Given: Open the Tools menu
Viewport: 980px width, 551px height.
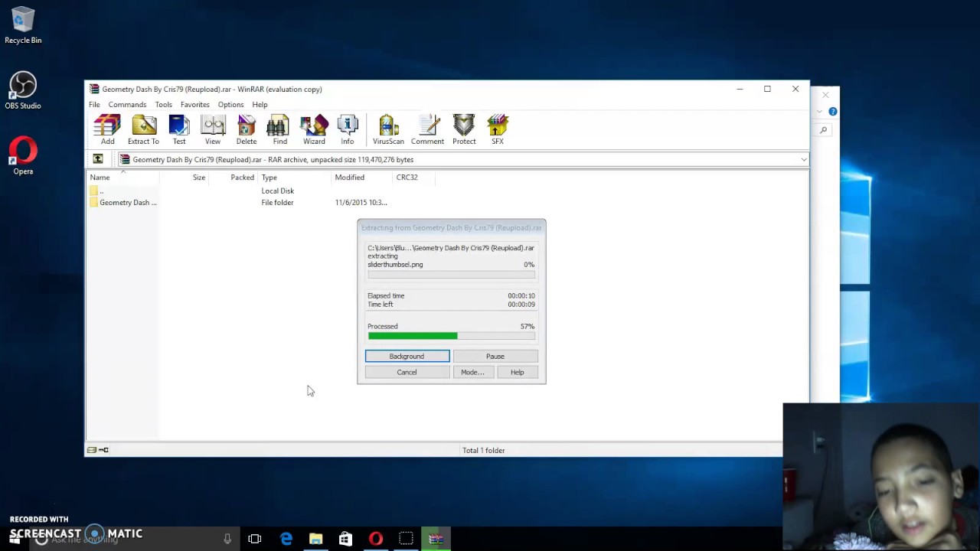Looking at the screenshot, I should coord(163,105).
